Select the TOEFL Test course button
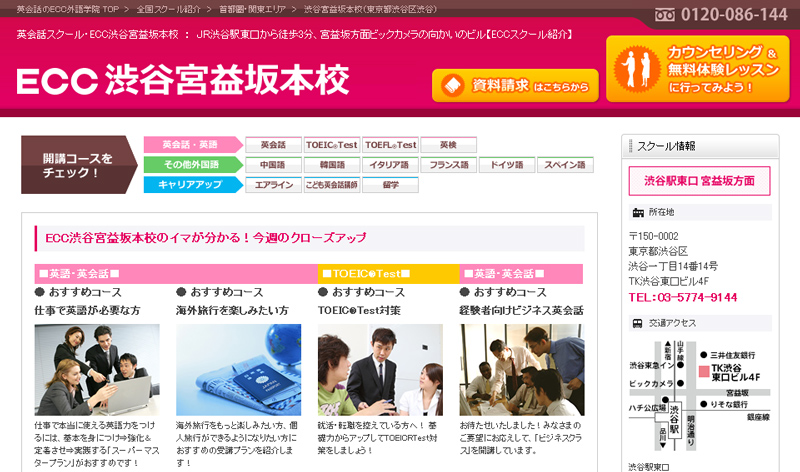 pyautogui.click(x=391, y=145)
